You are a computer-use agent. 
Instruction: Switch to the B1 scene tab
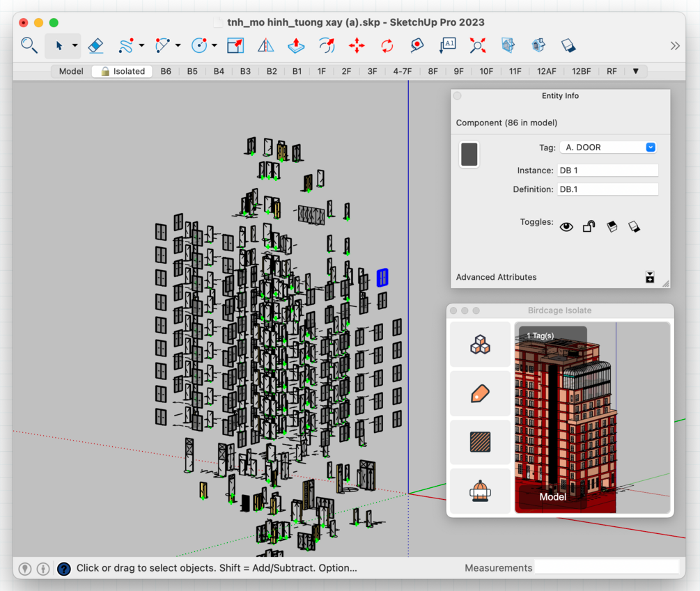(297, 71)
